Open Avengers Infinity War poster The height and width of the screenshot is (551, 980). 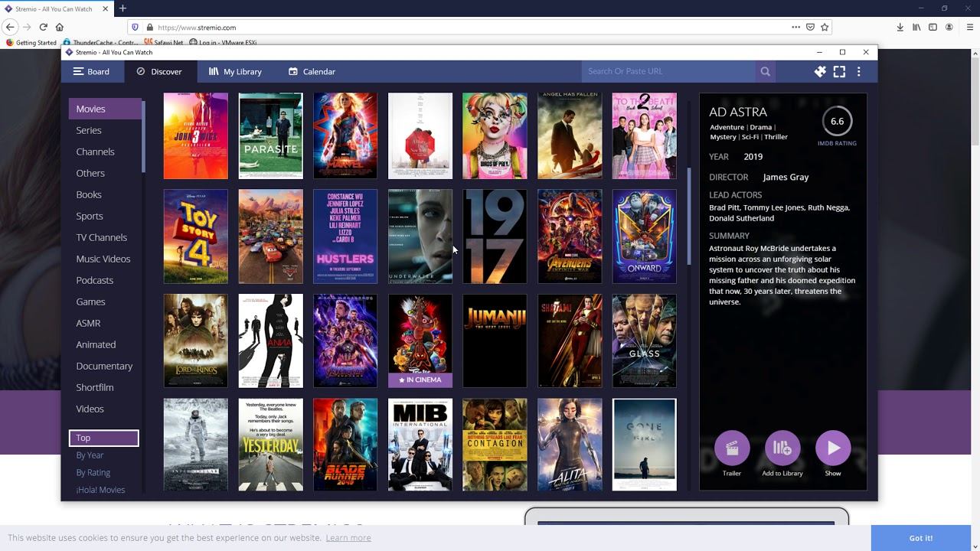tap(570, 236)
